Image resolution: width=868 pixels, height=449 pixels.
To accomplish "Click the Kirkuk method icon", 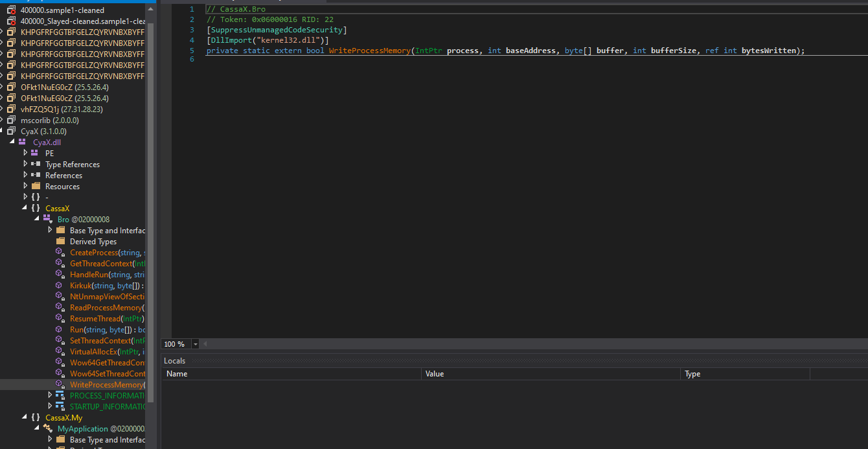I will click(60, 286).
